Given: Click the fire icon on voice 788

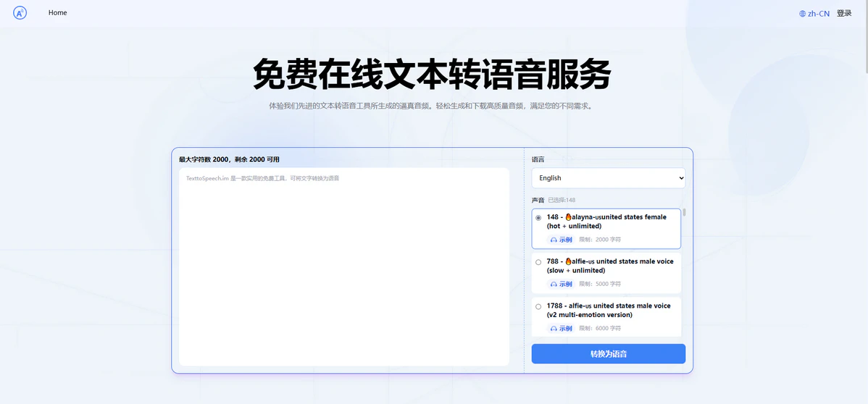Looking at the screenshot, I should (x=569, y=261).
